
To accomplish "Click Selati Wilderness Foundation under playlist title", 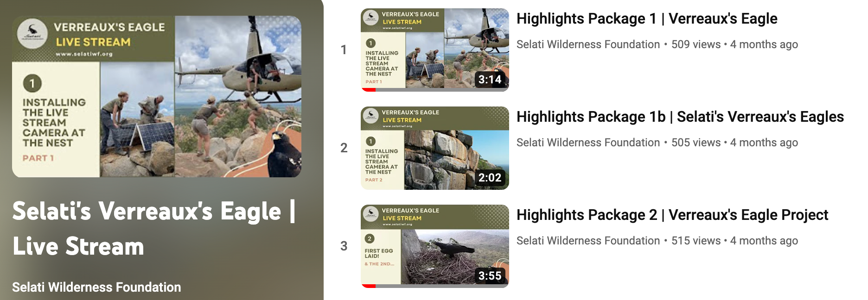I will (x=96, y=287).
